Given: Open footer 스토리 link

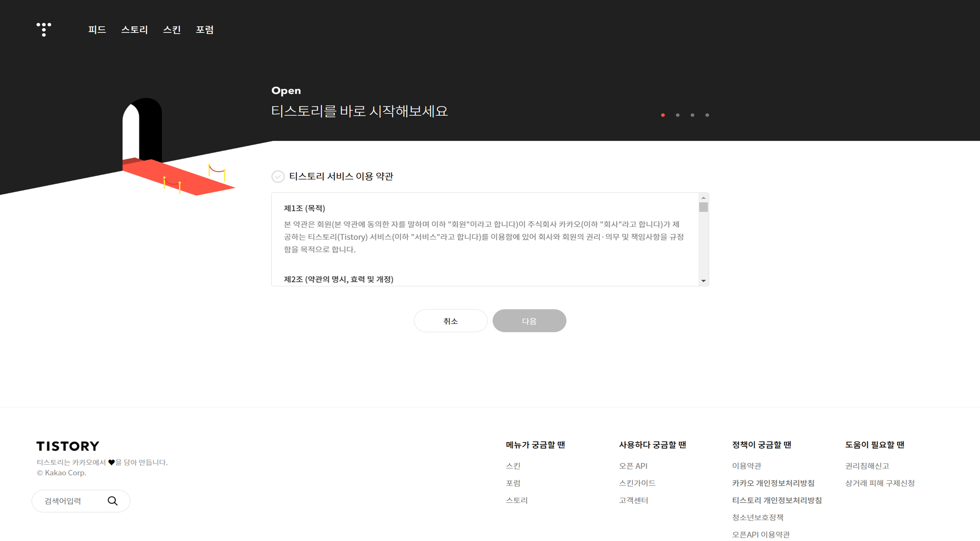Looking at the screenshot, I should (x=517, y=500).
